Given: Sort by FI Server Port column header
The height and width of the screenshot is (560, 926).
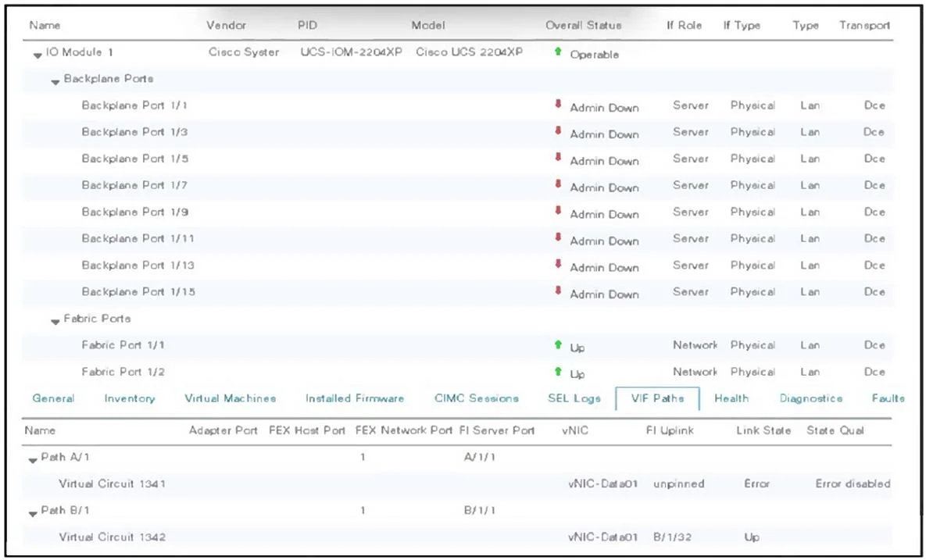Looking at the screenshot, I should (x=497, y=430).
